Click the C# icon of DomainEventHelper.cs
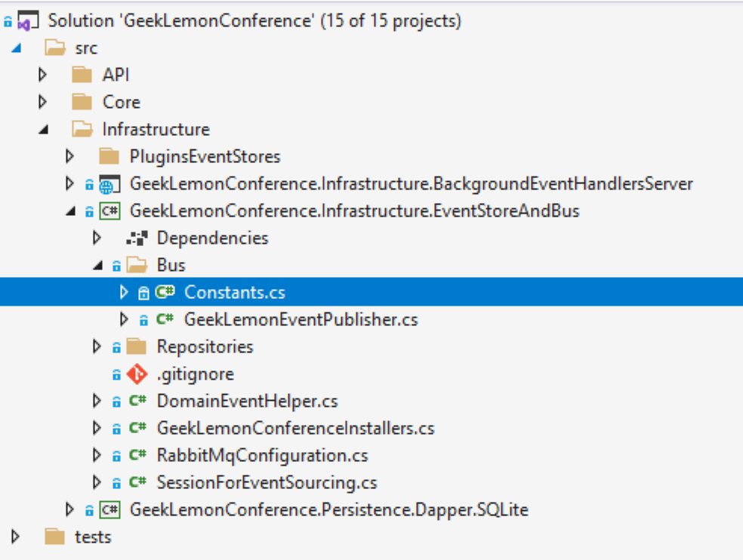The image size is (743, 560). [x=137, y=401]
